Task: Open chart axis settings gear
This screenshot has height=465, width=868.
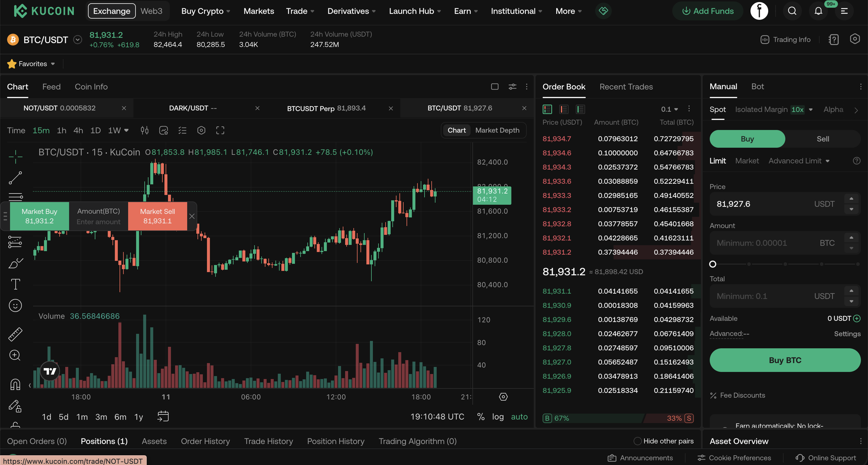Action: click(x=503, y=397)
